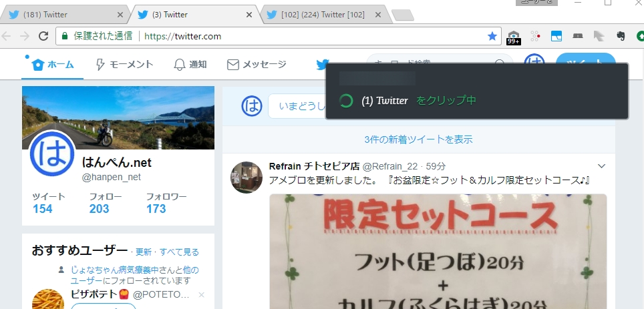Click the gray cursor extension icon
644x309 pixels.
(x=599, y=36)
